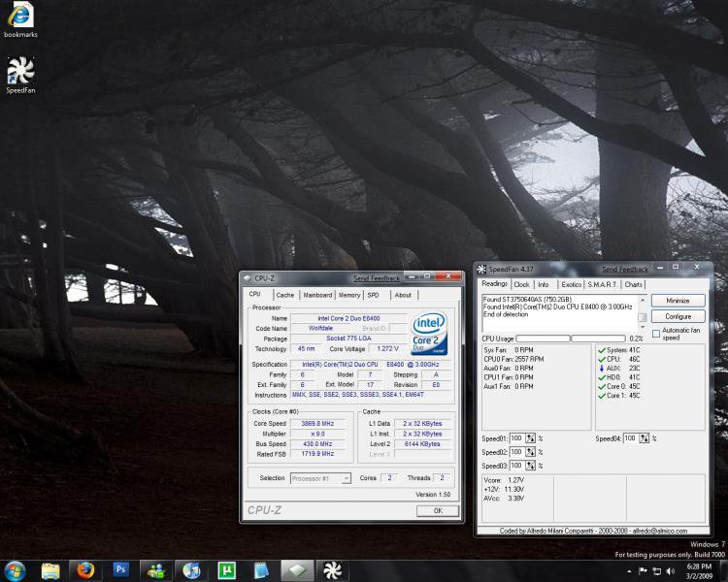This screenshot has width=728, height=582.
Task: Click the green check next to Core 1
Action: tap(601, 396)
